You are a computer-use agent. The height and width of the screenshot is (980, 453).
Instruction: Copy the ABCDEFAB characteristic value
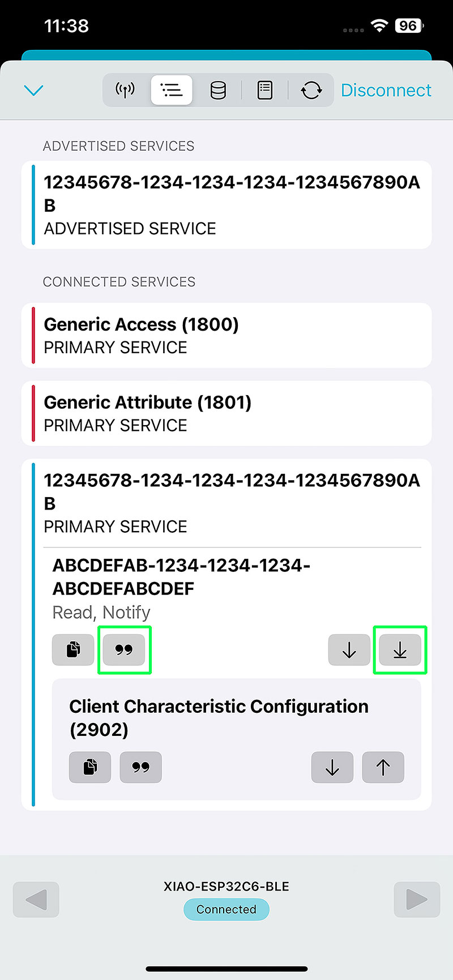tap(73, 649)
